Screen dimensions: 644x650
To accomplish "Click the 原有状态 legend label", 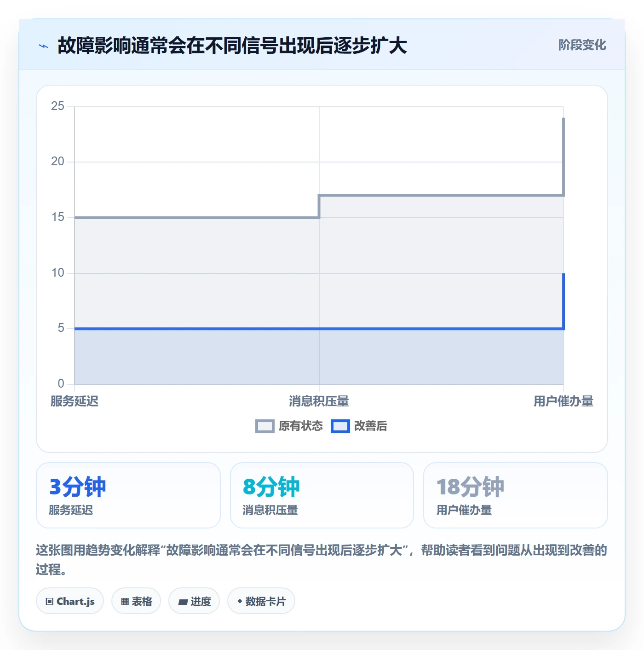I will (301, 426).
